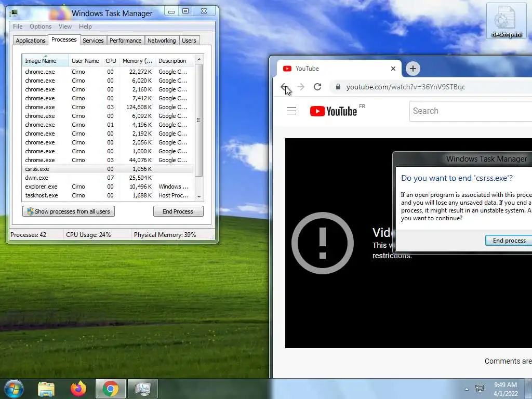Switch to the Users tab

click(189, 41)
